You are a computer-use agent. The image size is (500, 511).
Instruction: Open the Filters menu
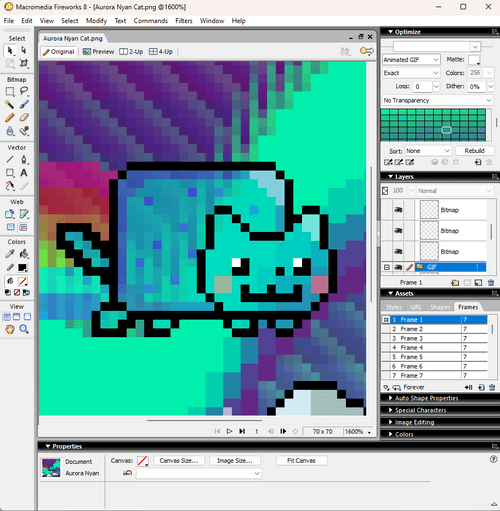184,21
